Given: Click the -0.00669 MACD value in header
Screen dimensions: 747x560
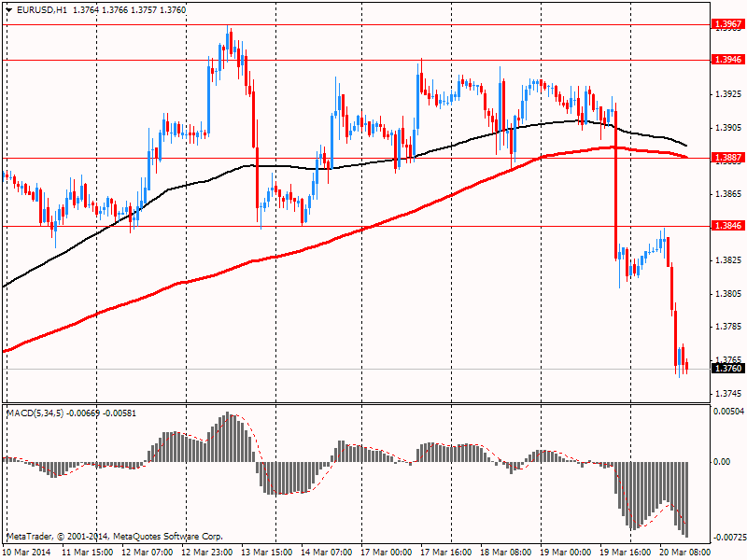Looking at the screenshot, I should pos(83,413).
